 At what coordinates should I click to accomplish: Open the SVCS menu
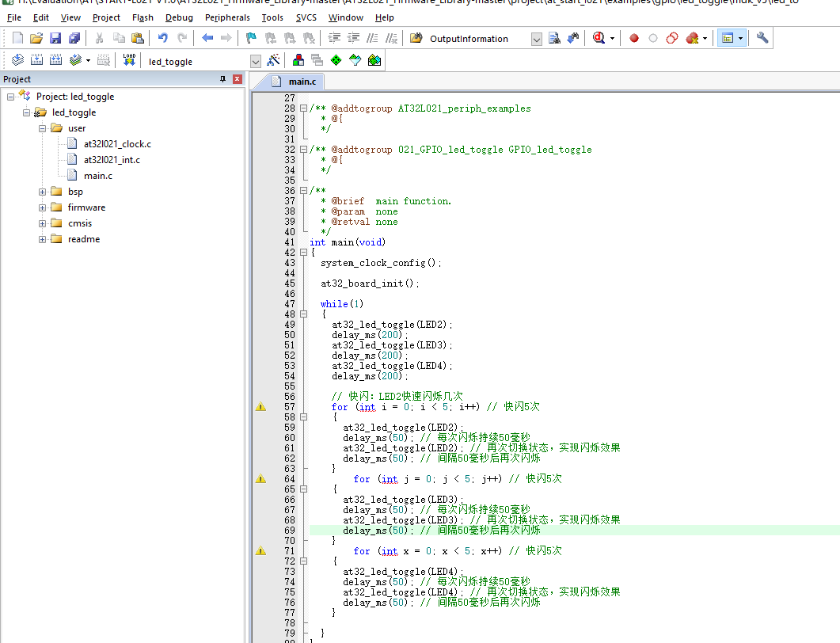coord(306,17)
